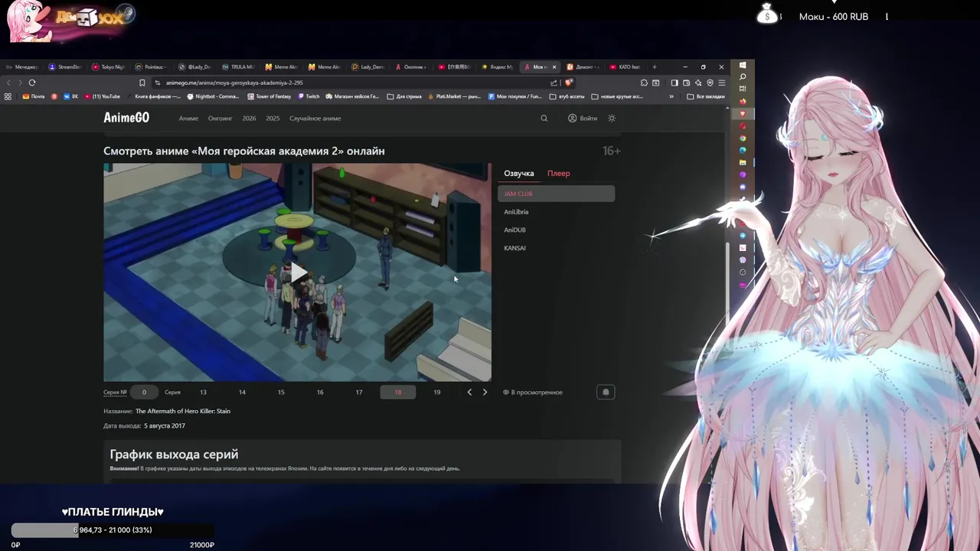This screenshot has width=980, height=551.
Task: Open the extensions puzzle icon
Action: pos(644,83)
